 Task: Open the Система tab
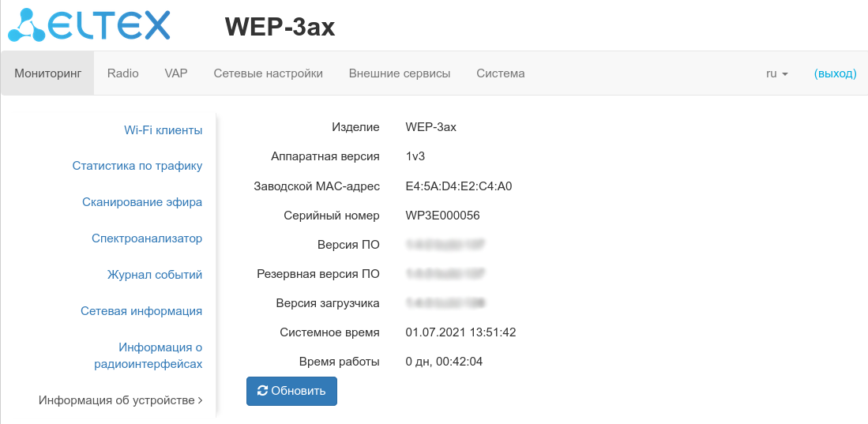click(501, 73)
